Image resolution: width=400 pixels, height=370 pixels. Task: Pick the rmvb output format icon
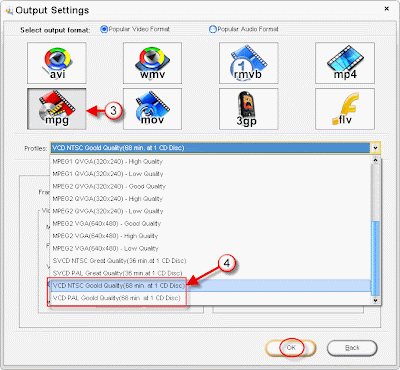coord(248,63)
